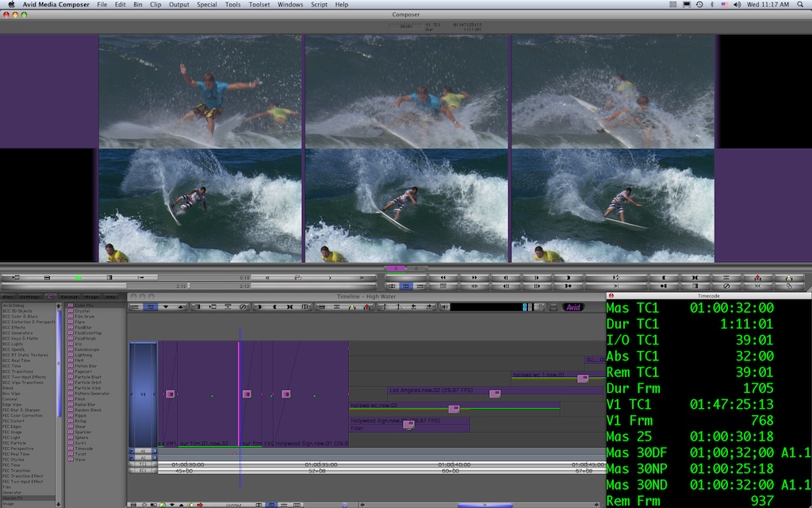Select the effect icon on Los Angeles.new.02 clip
The image size is (812, 508).
495,394
